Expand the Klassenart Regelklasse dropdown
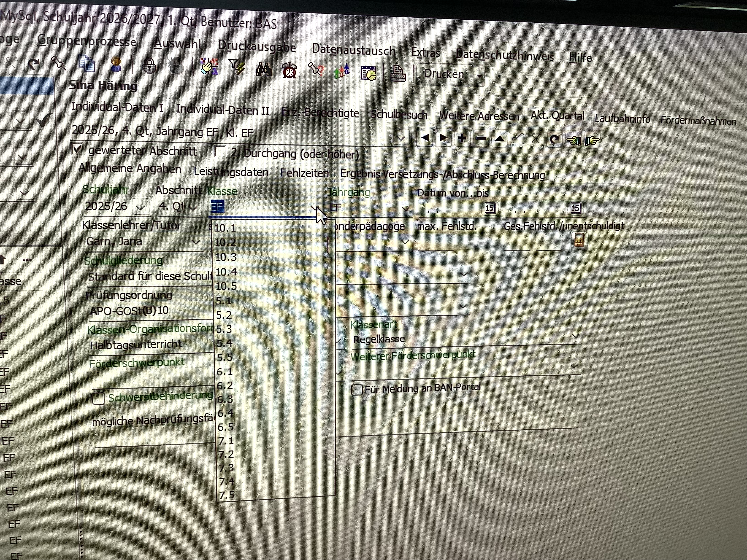This screenshot has height=560, width=747. coord(576,336)
